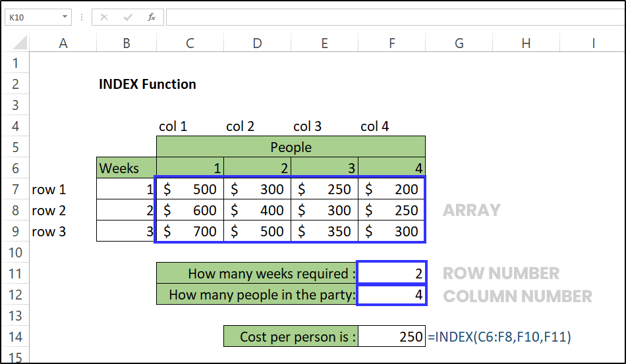This screenshot has width=626, height=364.
Task: Select column D header
Action: (x=257, y=43)
